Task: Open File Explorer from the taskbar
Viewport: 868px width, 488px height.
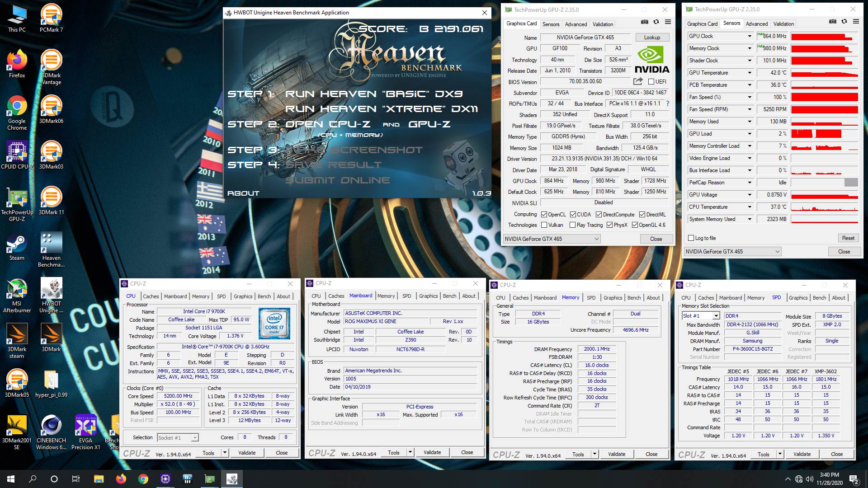Action: [99, 479]
